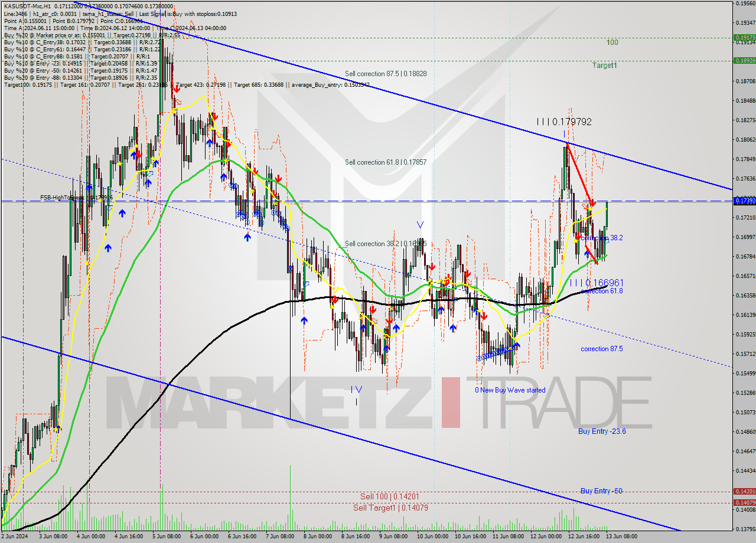Click the 0.18708 price scale value
The height and width of the screenshot is (543, 756).
tap(745, 81)
